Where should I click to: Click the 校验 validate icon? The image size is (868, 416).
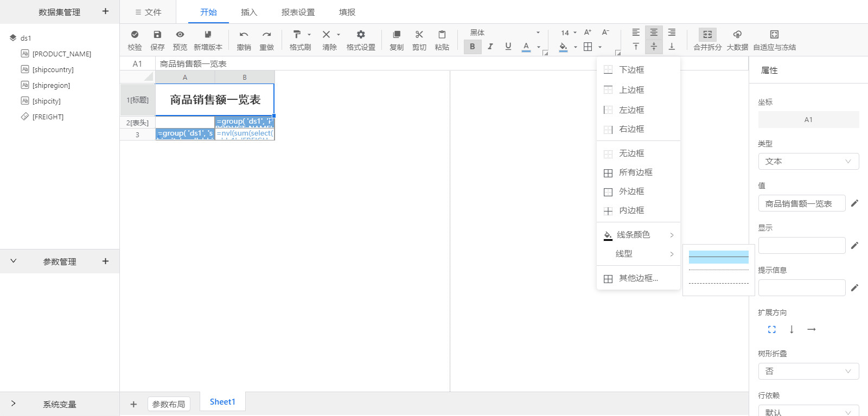point(135,34)
